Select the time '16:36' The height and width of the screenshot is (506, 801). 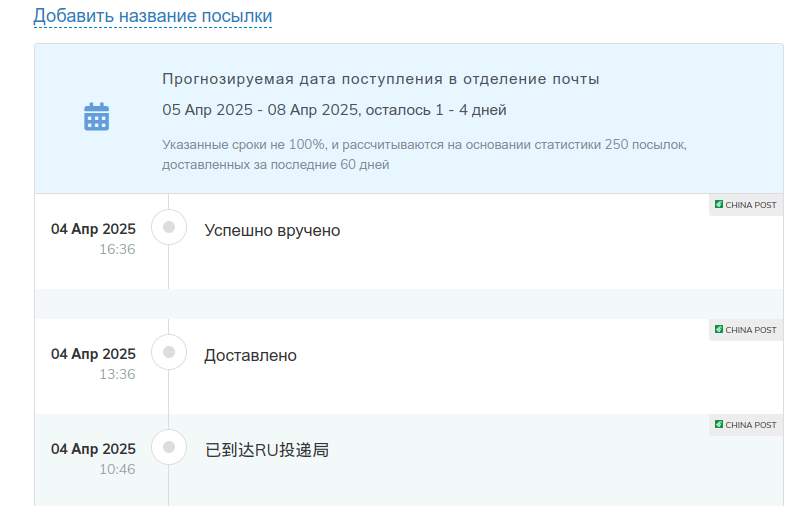pos(117,249)
